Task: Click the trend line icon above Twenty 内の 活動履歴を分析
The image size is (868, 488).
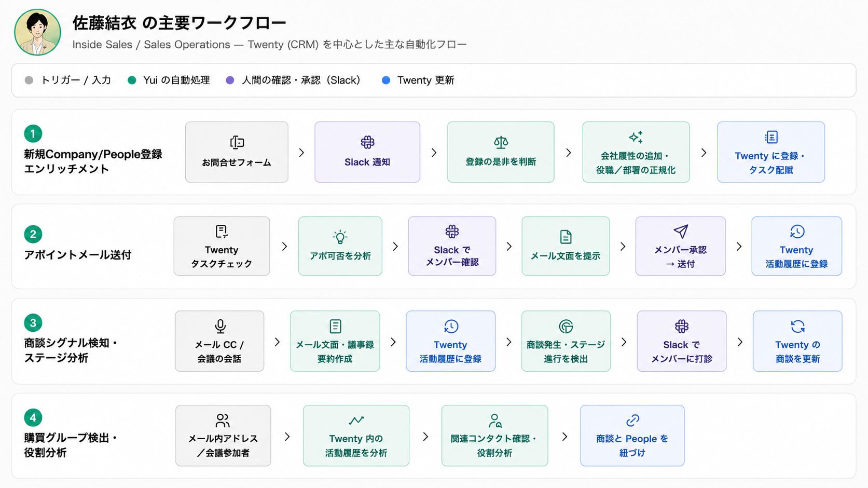Action: 356,420
